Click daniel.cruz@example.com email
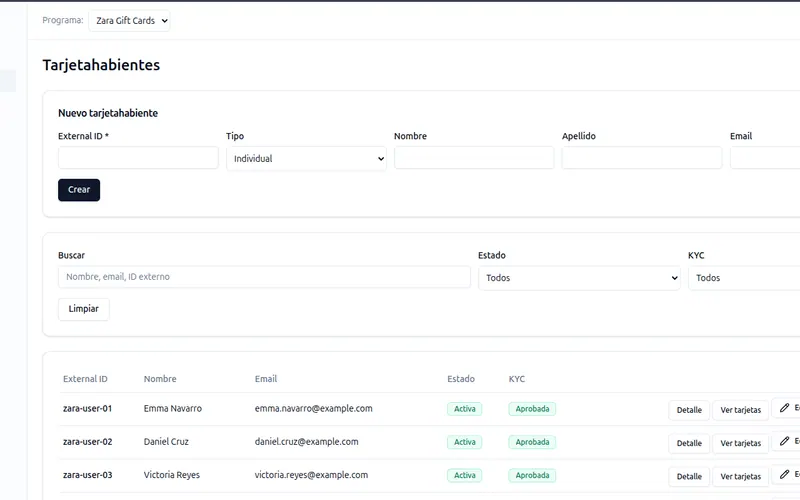Screen dimensions: 800x500 click(306, 442)
